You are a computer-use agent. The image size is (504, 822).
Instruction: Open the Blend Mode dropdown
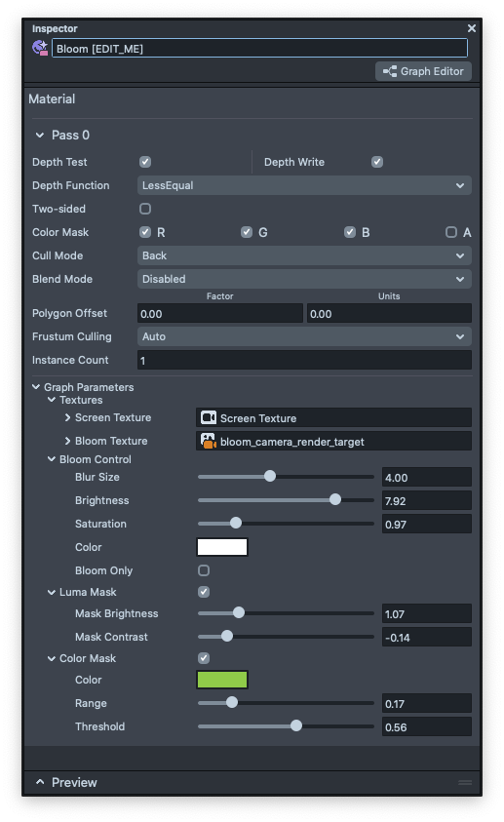pyautogui.click(x=304, y=279)
